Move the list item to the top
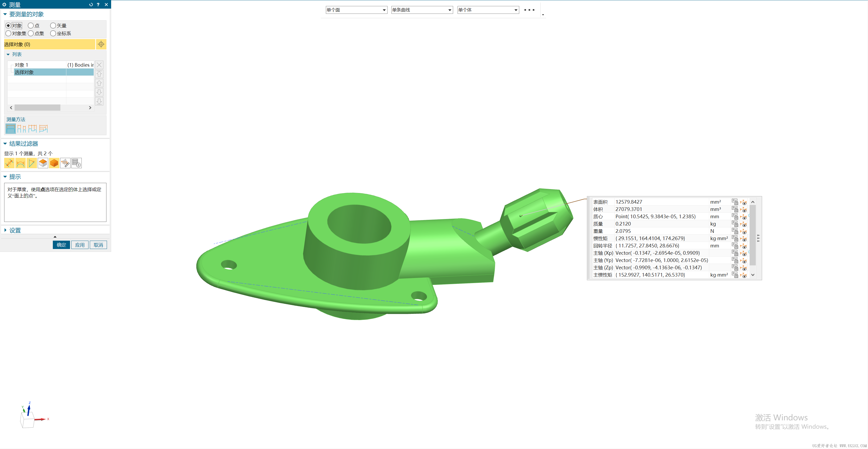The image size is (868, 449). point(99,74)
